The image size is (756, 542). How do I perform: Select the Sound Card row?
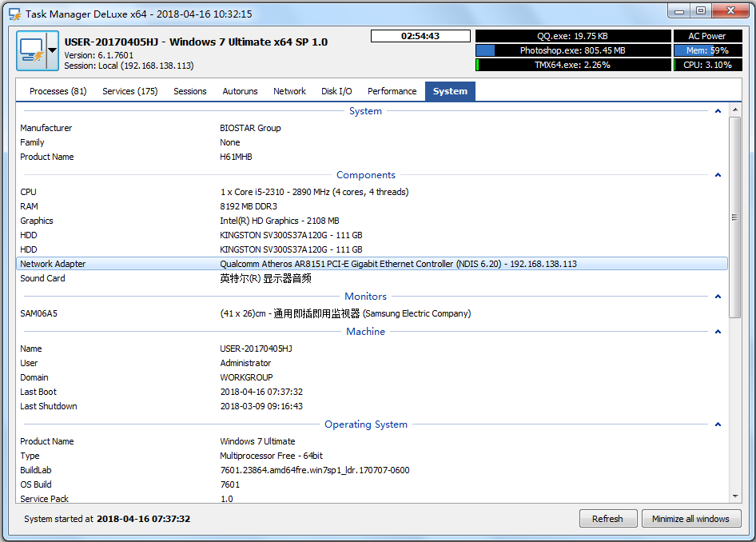pos(372,278)
